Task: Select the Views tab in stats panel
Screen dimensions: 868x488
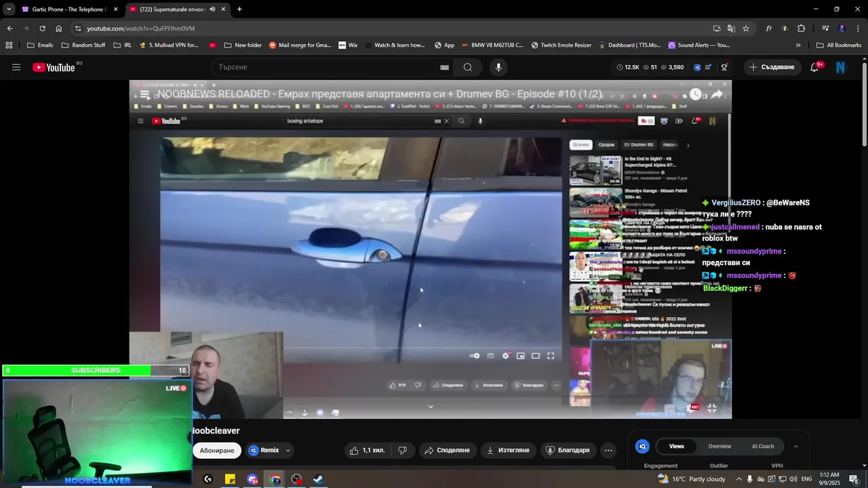Action: 677,446
